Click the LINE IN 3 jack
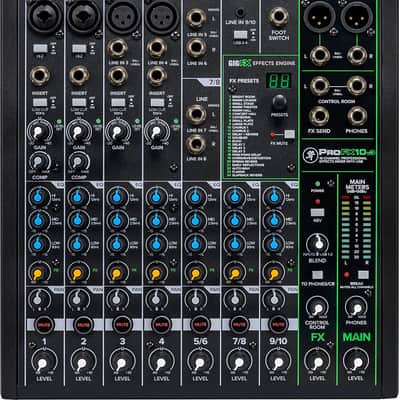The height and width of the screenshot is (400, 400). [x=118, y=48]
